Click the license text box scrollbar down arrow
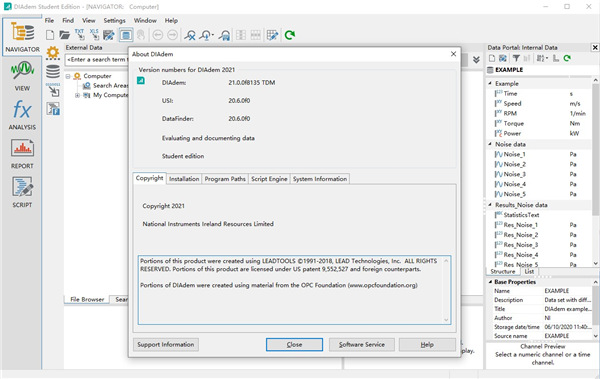600x379 pixels. [x=446, y=320]
